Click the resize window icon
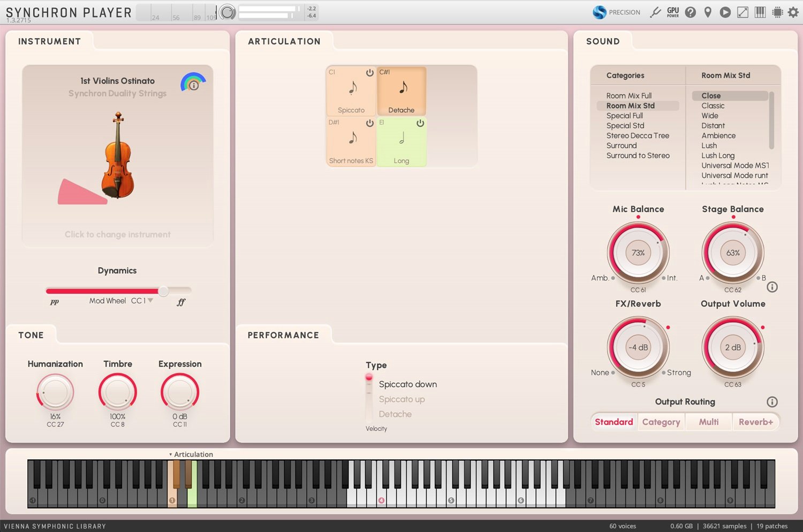 [x=743, y=12]
